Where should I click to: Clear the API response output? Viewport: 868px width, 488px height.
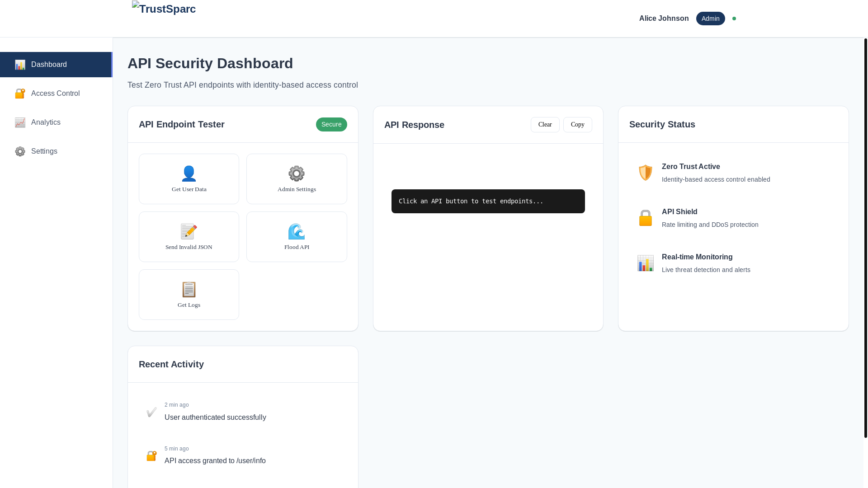pos(545,125)
